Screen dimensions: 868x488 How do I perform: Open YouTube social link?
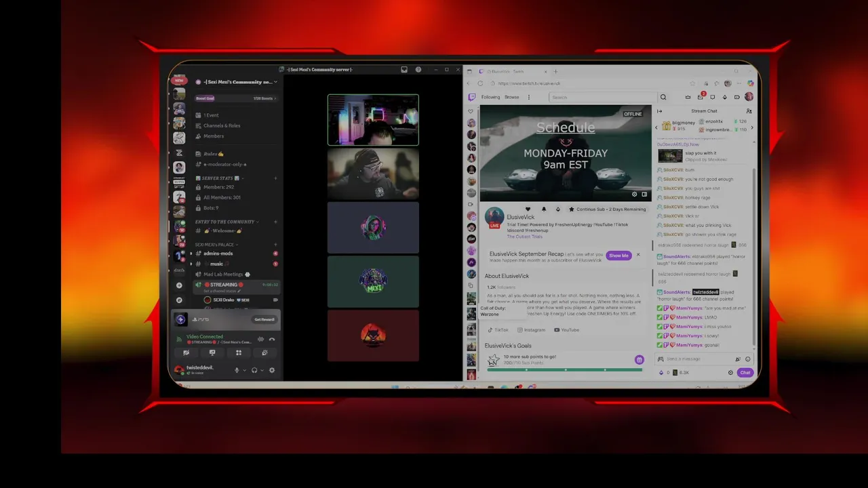tap(566, 330)
